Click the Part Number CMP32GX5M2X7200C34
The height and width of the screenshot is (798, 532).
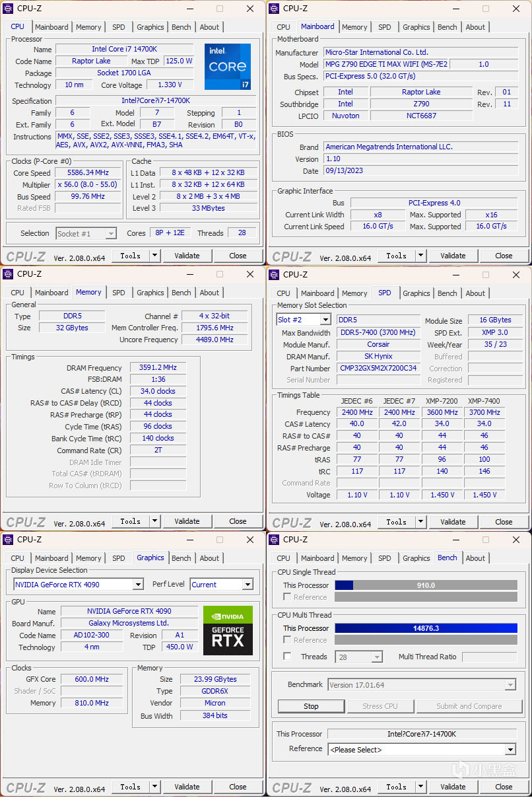pyautogui.click(x=378, y=368)
